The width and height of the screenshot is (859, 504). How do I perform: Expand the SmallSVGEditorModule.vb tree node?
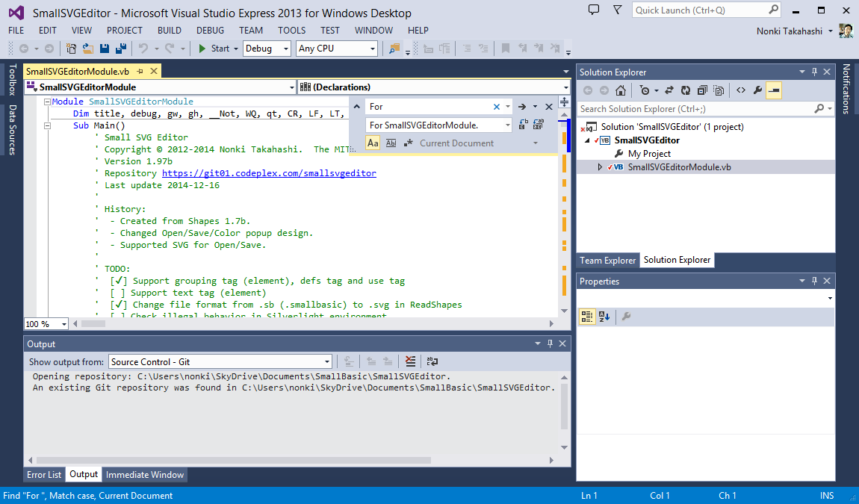[x=600, y=167]
